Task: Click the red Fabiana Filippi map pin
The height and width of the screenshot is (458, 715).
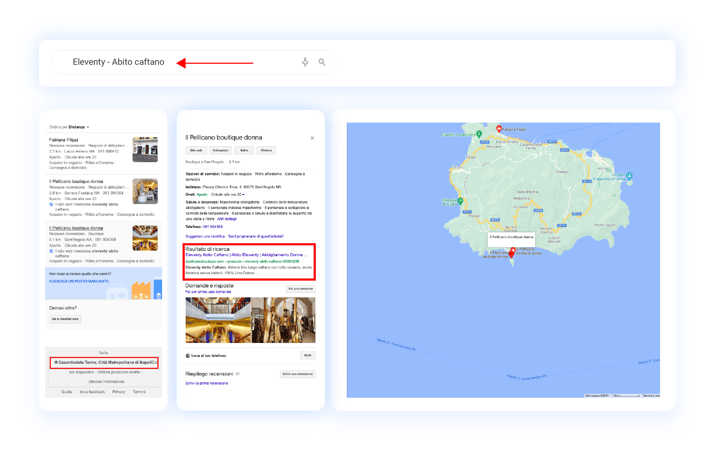Action: click(499, 129)
